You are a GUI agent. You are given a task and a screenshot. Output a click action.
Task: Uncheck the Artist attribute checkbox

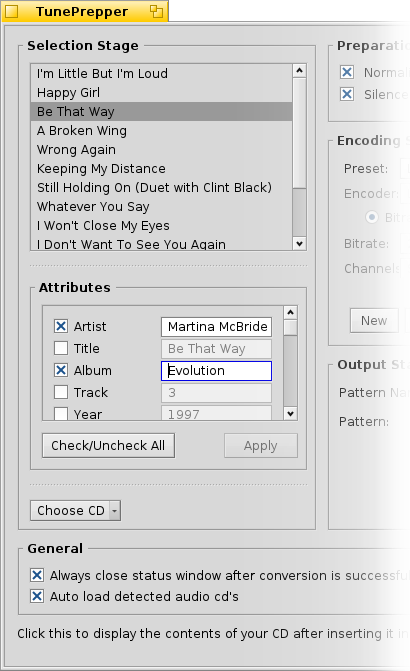tap(61, 326)
